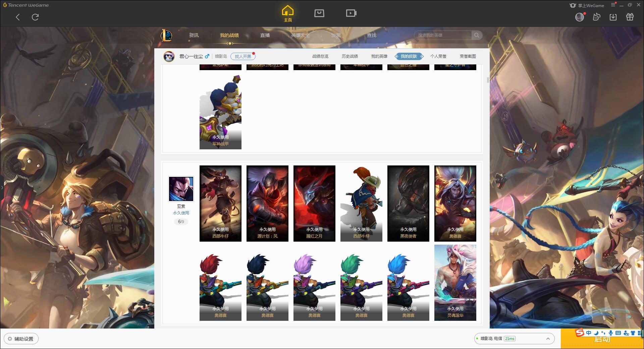
Task: Click the Sogou S logo icon
Action: pos(580,333)
